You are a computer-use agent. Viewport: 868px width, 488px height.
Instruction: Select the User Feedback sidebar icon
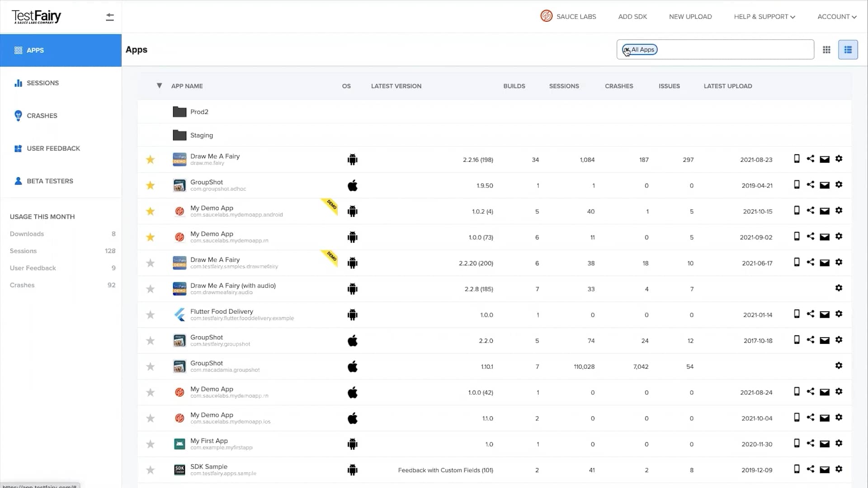(18, 148)
